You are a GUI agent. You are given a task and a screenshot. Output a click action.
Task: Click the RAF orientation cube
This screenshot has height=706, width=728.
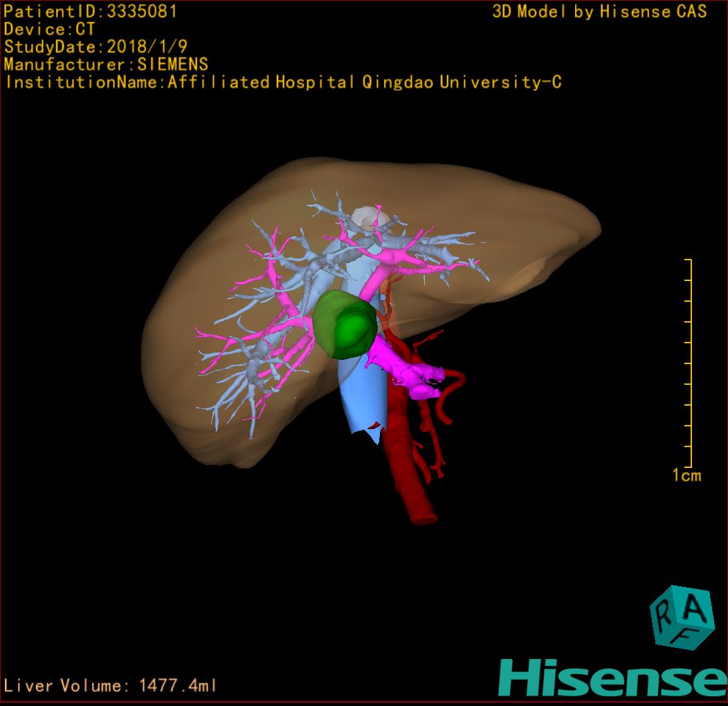[x=682, y=617]
